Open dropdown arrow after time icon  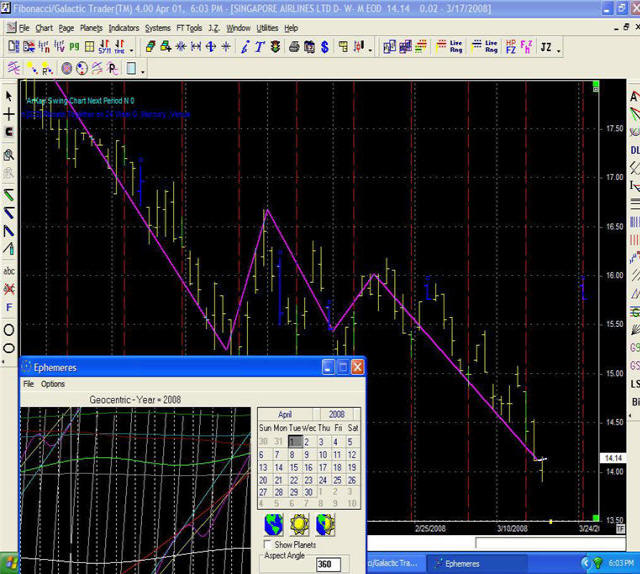pyautogui.click(x=131, y=50)
